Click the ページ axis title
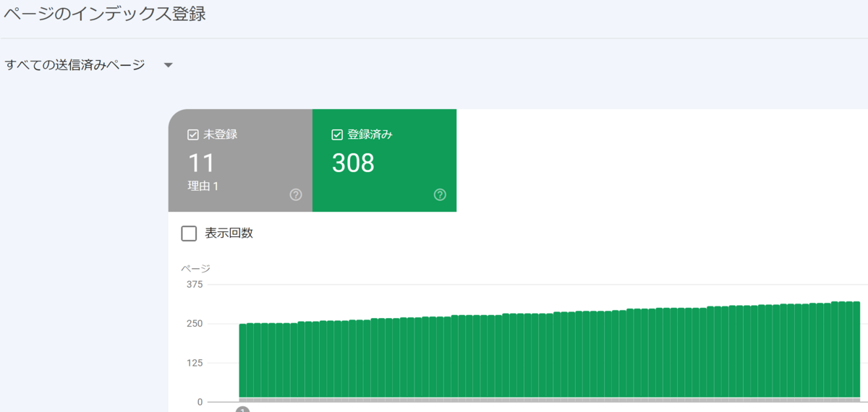Screen dimensions: 868x412 (x=195, y=269)
